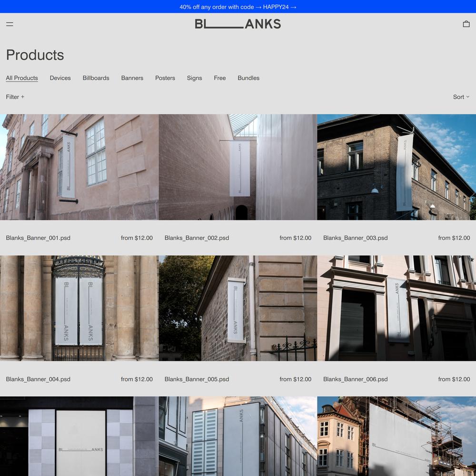The height and width of the screenshot is (476, 476).
Task: Expand the Filter + options
Action: click(15, 97)
